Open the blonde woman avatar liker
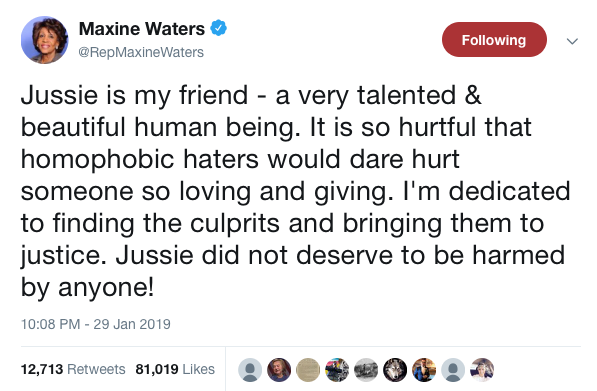 click(x=279, y=370)
